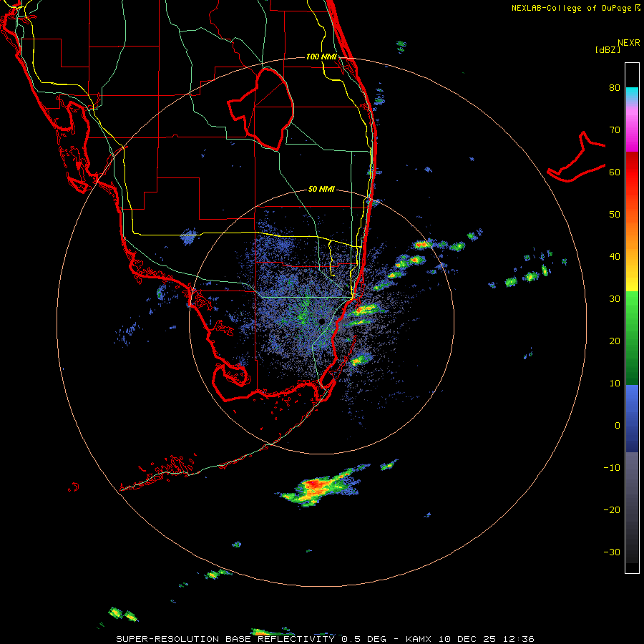Screen dimensions: 644x644
Task: Click the 30 dBZ scale label
Action: click(x=615, y=298)
